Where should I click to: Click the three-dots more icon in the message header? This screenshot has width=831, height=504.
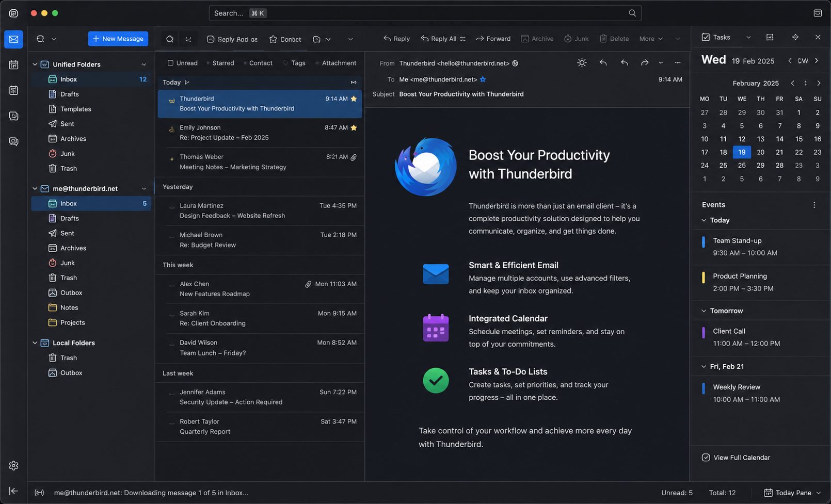coord(678,63)
